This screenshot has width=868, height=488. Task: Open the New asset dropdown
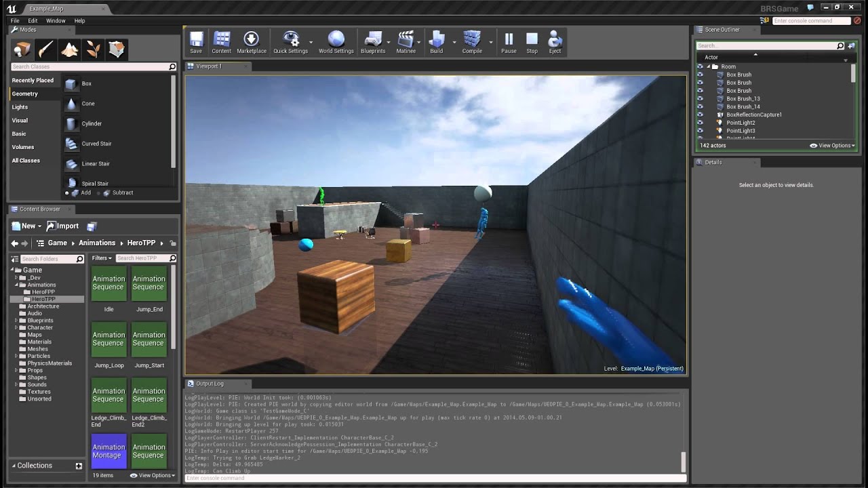click(26, 226)
